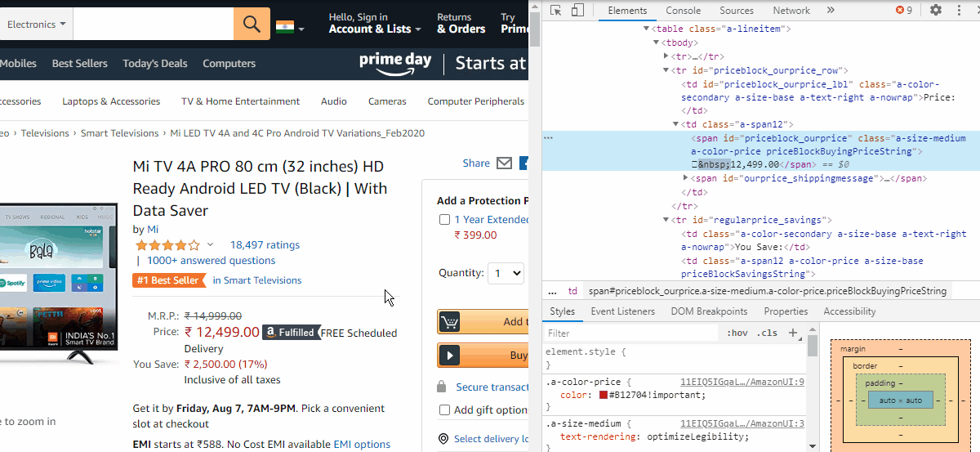Click the 18,497 ratings link
This screenshot has width=980, height=452.
click(265, 244)
